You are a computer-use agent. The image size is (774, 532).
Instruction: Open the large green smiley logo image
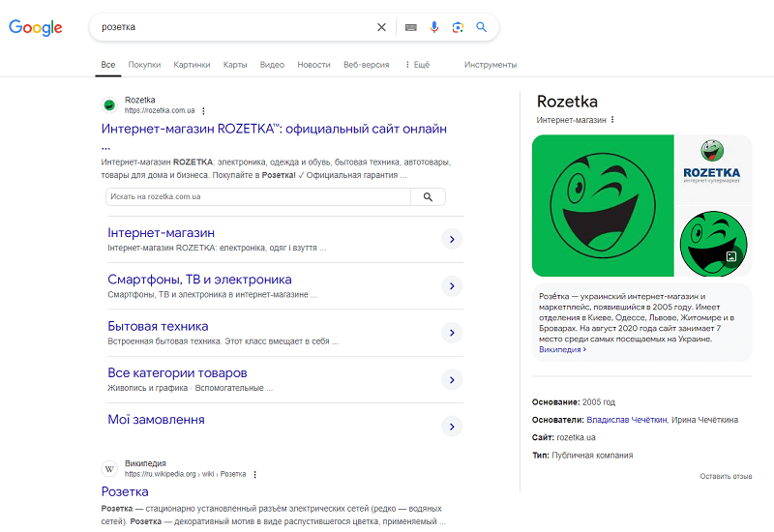click(603, 206)
